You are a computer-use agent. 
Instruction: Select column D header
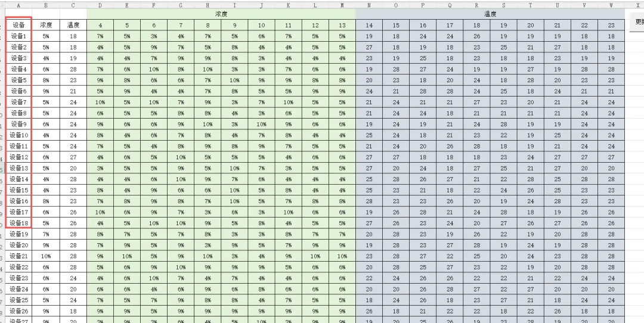point(100,5)
